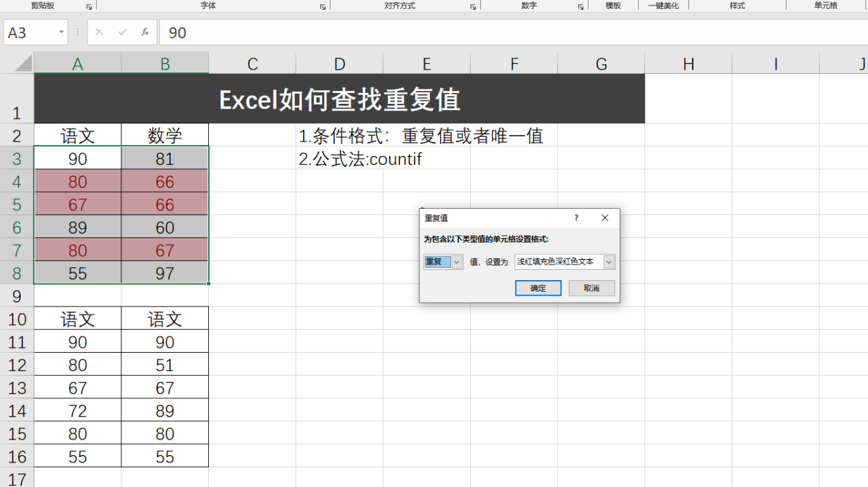Screen dimensions: 868x487
Task: Click cell A2 labeled 语文
Action: [78, 135]
